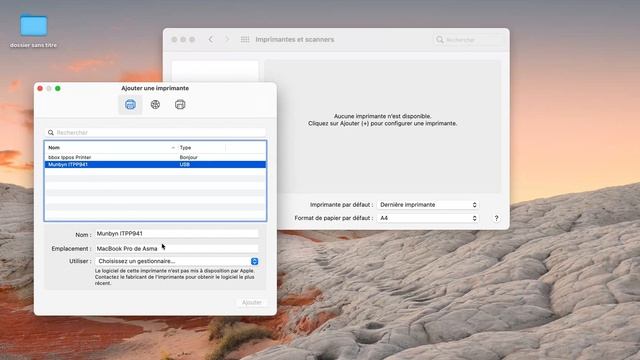Select the Munbyn ITPP941 row

click(155, 164)
